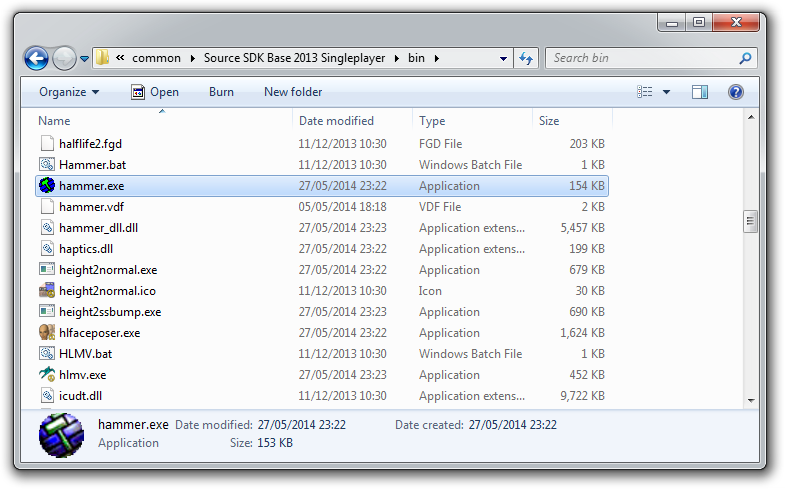Toggle the preview pane icon
This screenshot has height=489, width=785.
[699, 92]
